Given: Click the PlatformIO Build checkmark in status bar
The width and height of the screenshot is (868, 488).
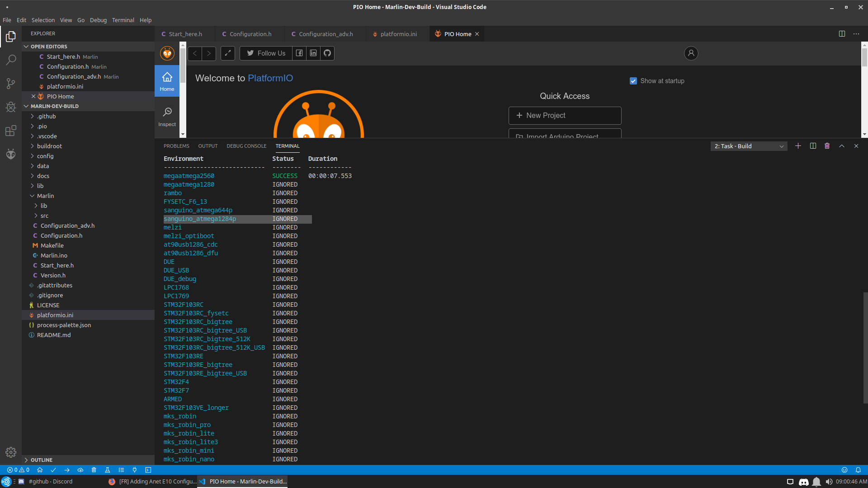Looking at the screenshot, I should [x=53, y=470].
